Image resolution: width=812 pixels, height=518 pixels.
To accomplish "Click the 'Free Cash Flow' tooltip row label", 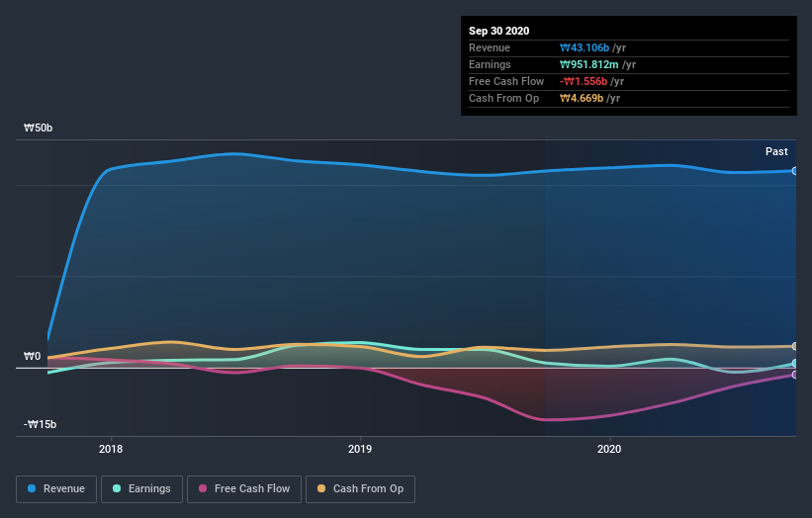I will [x=506, y=81].
